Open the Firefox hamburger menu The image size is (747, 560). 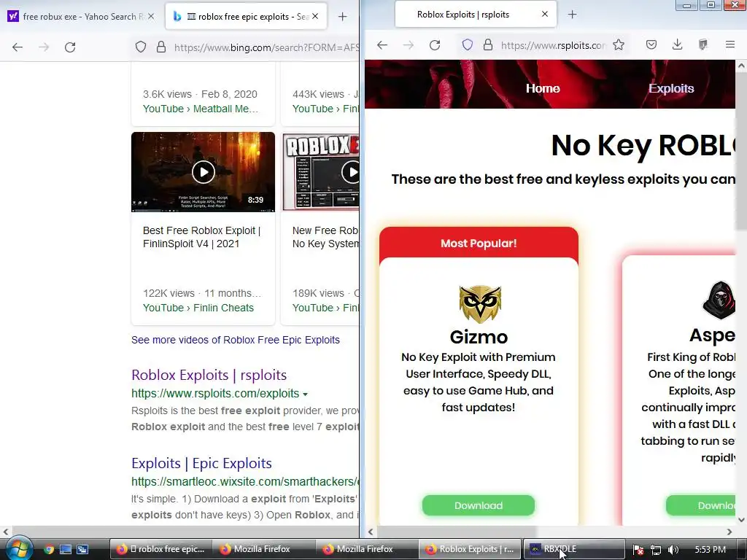point(729,44)
